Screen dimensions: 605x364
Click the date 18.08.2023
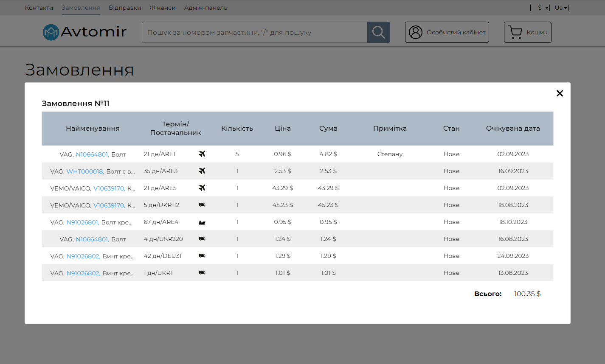pos(513,205)
